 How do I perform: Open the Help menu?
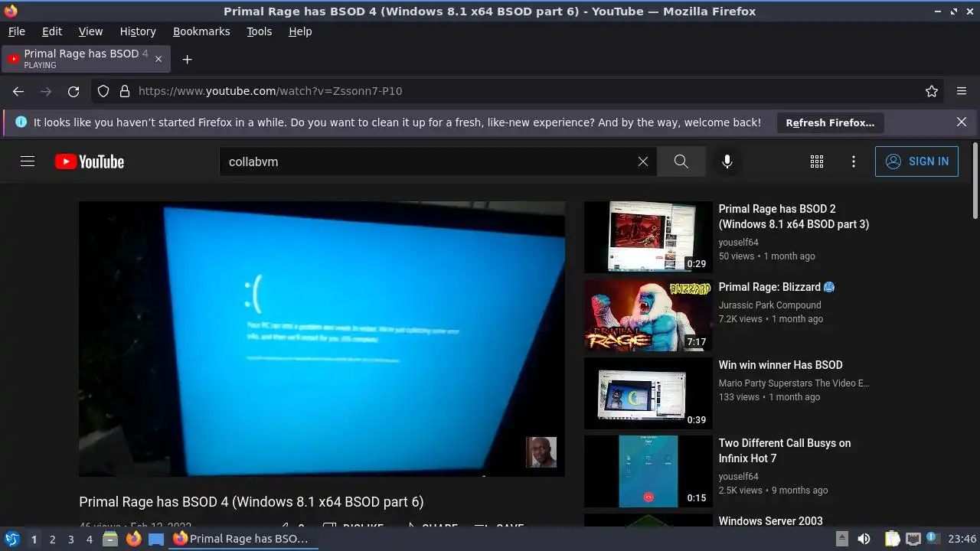pos(300,31)
